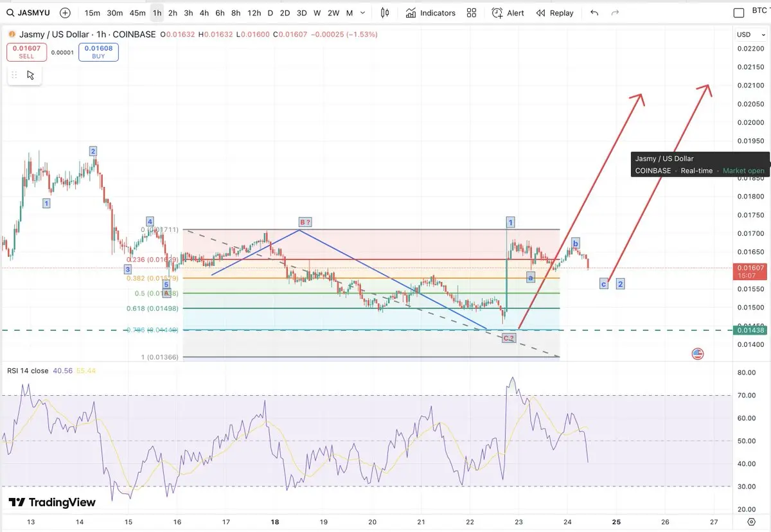Switch to the 8h interval

point(236,13)
